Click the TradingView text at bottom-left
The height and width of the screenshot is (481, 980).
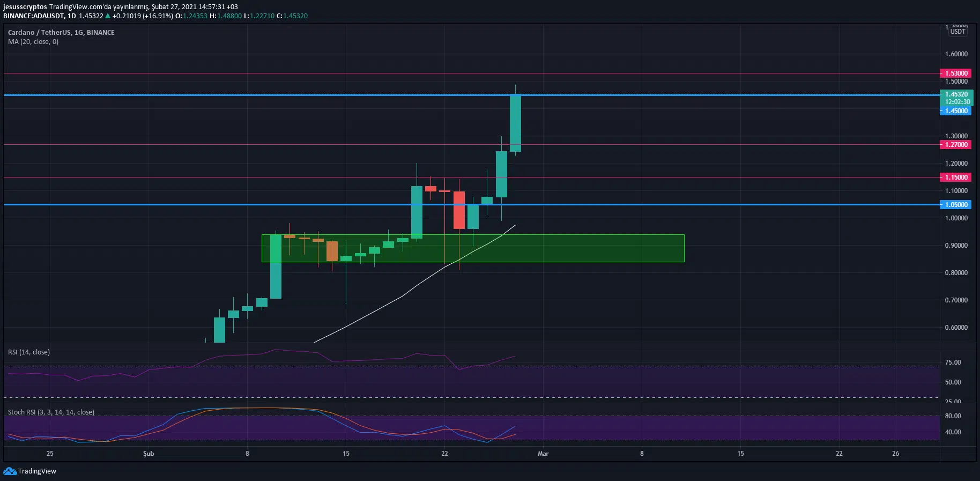[37, 471]
